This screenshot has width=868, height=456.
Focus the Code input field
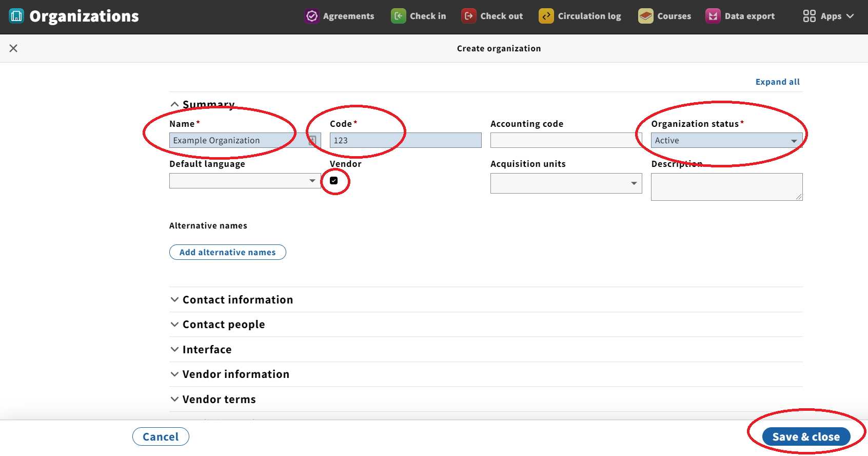point(405,140)
